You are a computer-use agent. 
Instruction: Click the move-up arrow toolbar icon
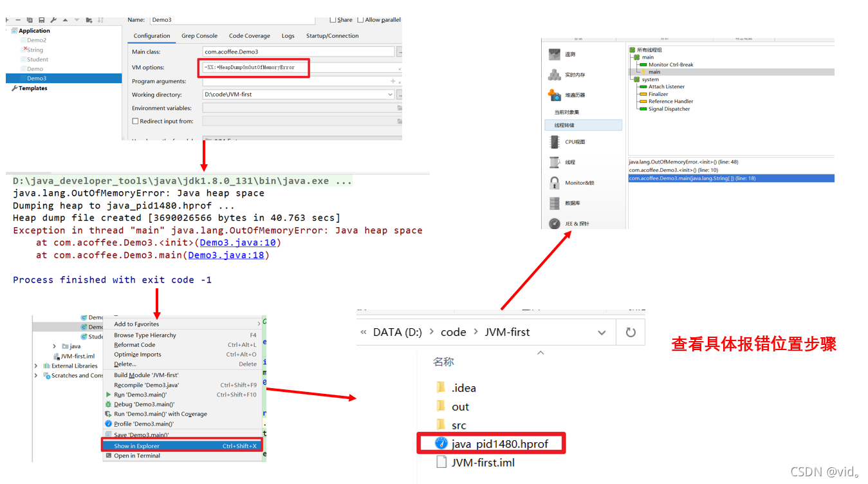coord(65,20)
